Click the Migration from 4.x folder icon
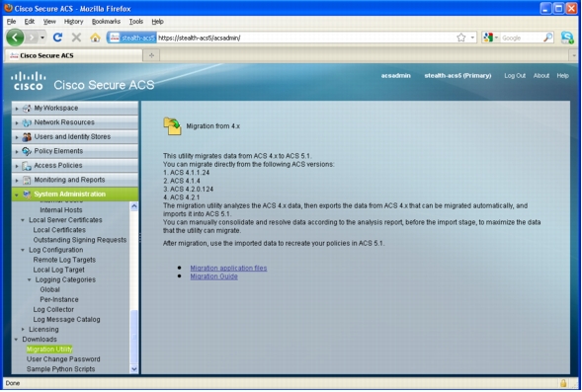582x392 pixels. (172, 126)
